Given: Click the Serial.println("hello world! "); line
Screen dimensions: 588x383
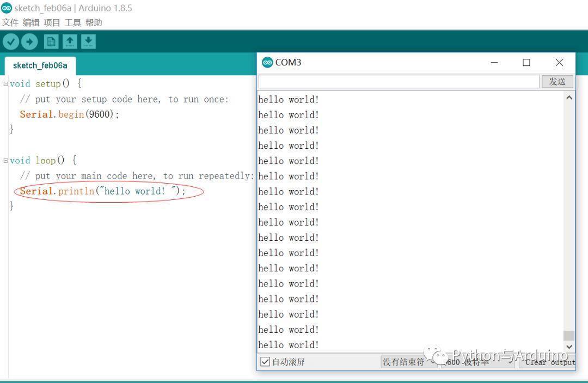Looking at the screenshot, I should tap(102, 191).
